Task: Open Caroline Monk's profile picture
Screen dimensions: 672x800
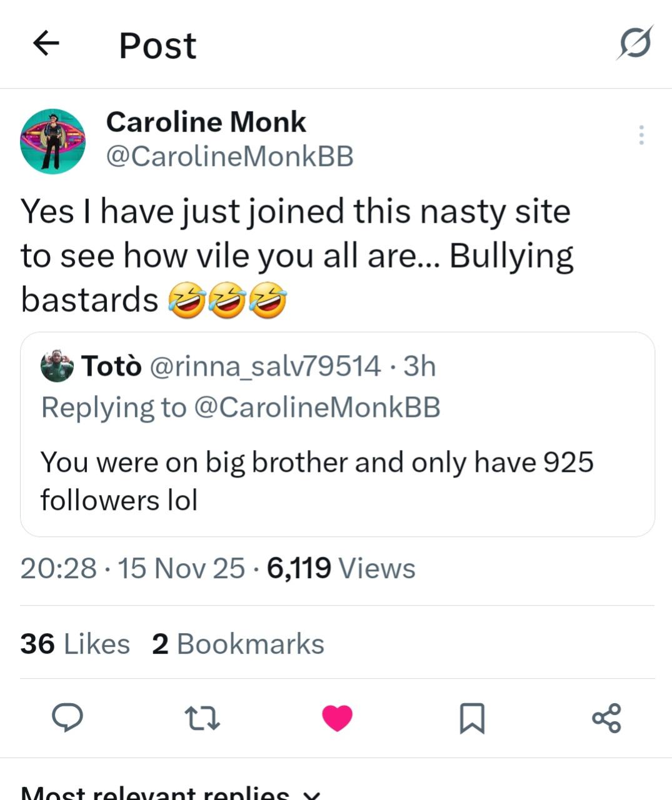Action: pos(53,141)
